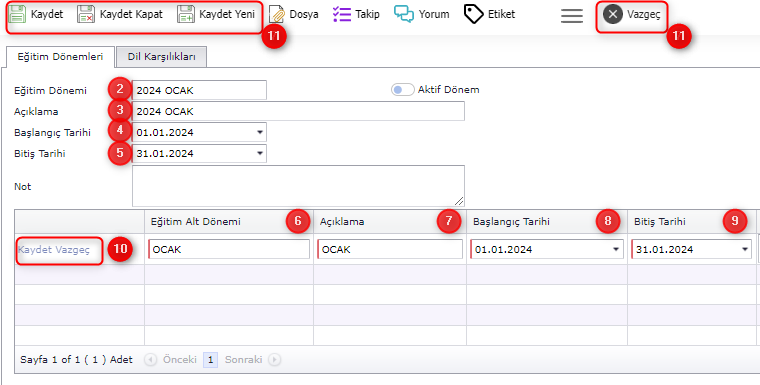Go to Sonraki page
The height and width of the screenshot is (385, 760).
(252, 360)
